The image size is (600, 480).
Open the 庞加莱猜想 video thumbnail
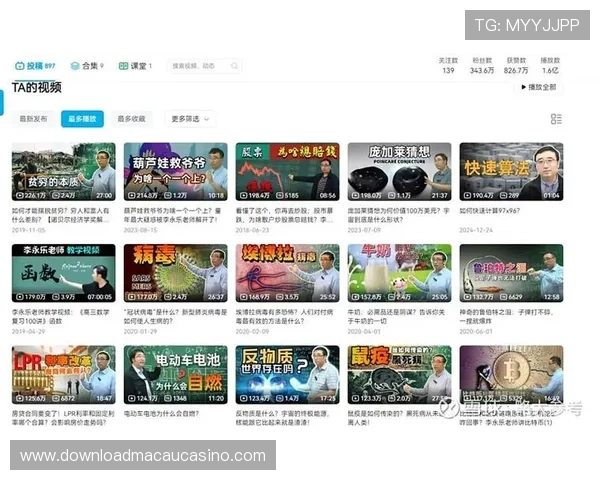(399, 171)
